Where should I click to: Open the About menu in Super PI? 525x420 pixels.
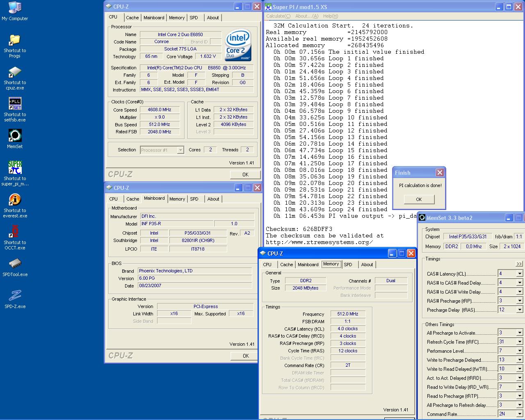click(x=306, y=16)
